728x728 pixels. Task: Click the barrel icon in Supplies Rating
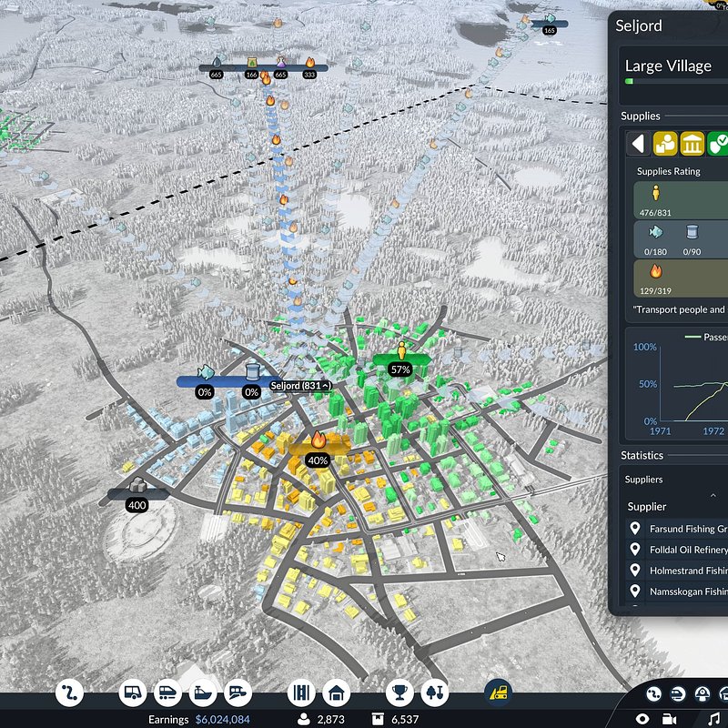click(x=693, y=232)
